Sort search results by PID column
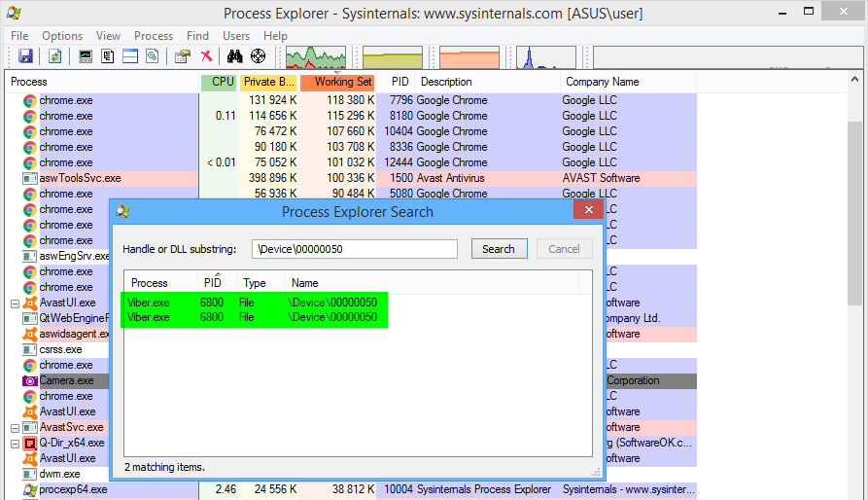 point(217,283)
